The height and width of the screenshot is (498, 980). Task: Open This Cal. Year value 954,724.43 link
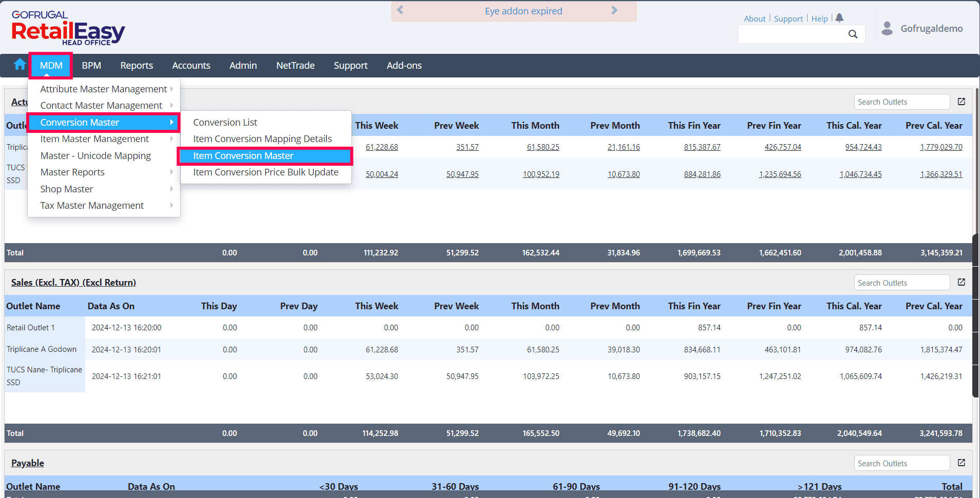pos(864,147)
